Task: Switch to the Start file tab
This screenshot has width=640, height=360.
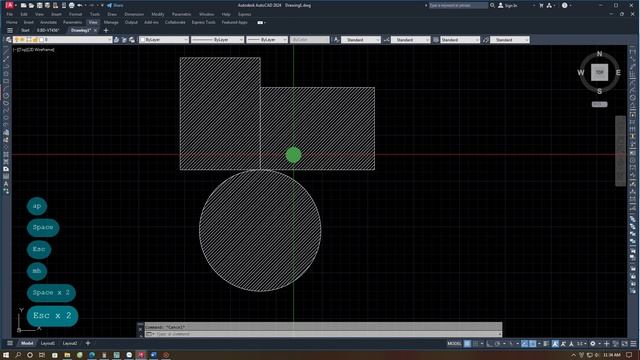Action: click(x=25, y=30)
